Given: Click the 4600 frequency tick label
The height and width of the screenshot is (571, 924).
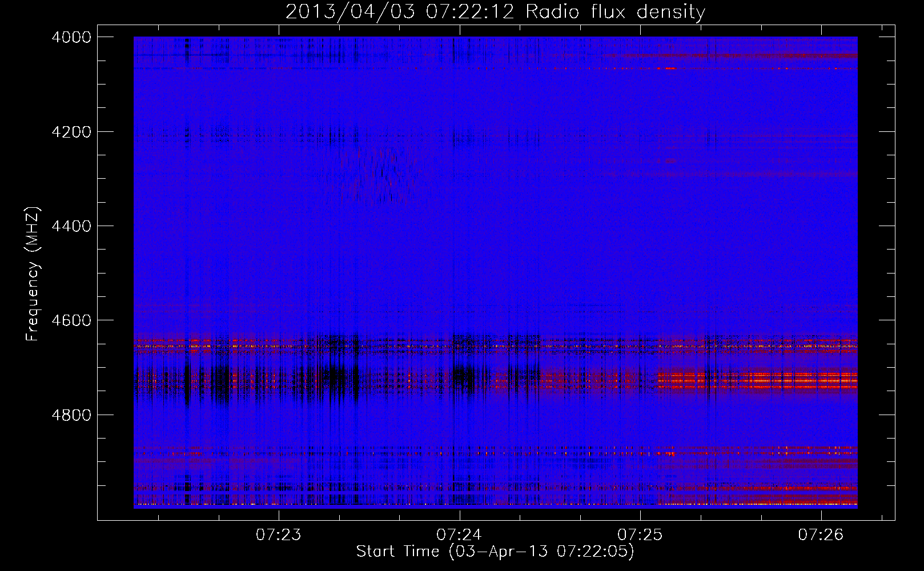Looking at the screenshot, I should coord(71,320).
